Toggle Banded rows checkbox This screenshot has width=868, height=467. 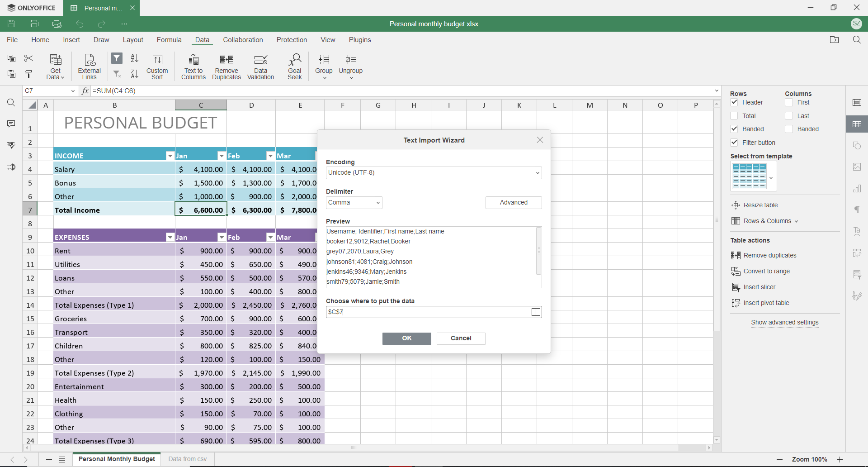tap(734, 129)
